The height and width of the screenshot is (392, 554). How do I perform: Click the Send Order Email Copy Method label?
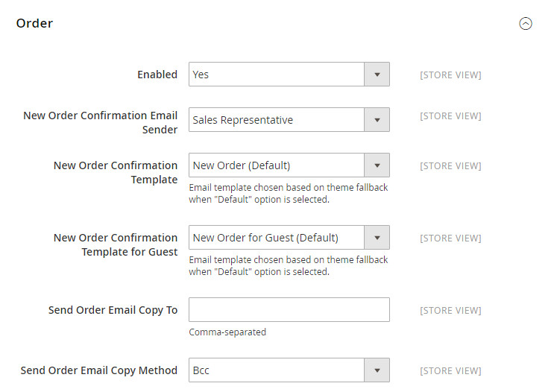point(99,370)
